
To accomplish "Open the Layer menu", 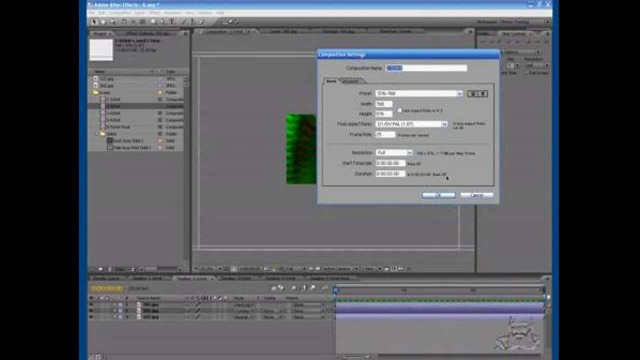I will (x=140, y=13).
